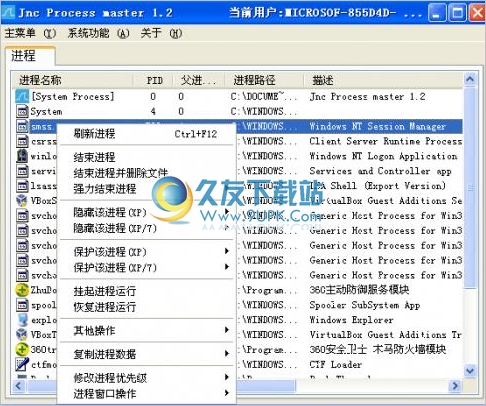Select '360安全卫士 木马防火墙模块' description
The width and height of the screenshot is (486, 406).
pyautogui.click(x=378, y=349)
